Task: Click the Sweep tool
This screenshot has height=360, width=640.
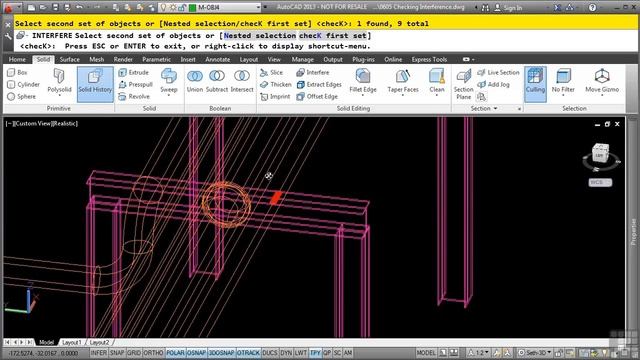Action: [x=169, y=81]
